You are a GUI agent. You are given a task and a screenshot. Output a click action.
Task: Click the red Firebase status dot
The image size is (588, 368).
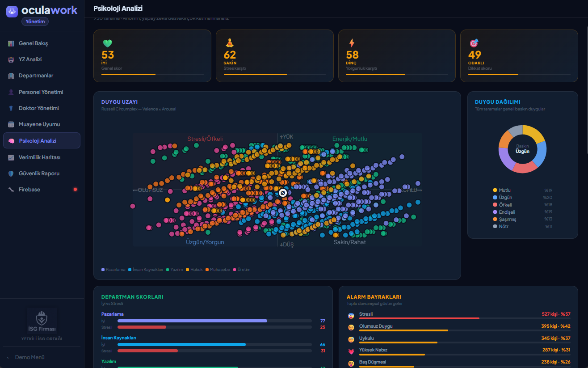[75, 190]
